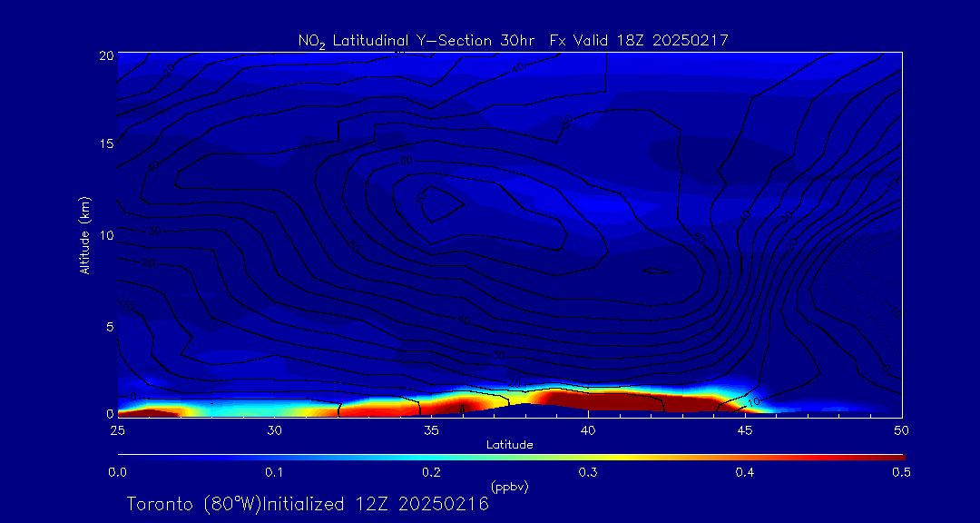Click the colorbar tick label "0.5"
The width and height of the screenshot is (980, 523).
point(901,474)
